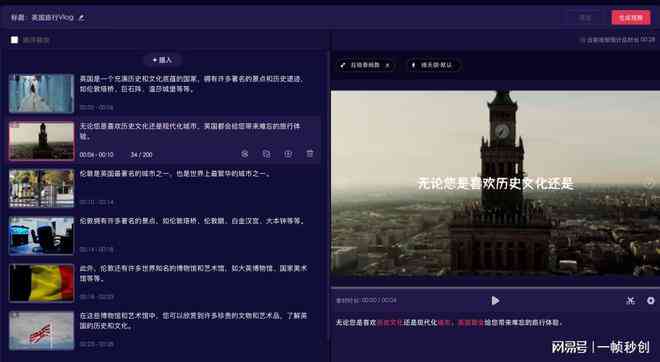Click the third clip's text starting with 伦敦是英国
Screen dimensions: 660x362
click(175, 173)
